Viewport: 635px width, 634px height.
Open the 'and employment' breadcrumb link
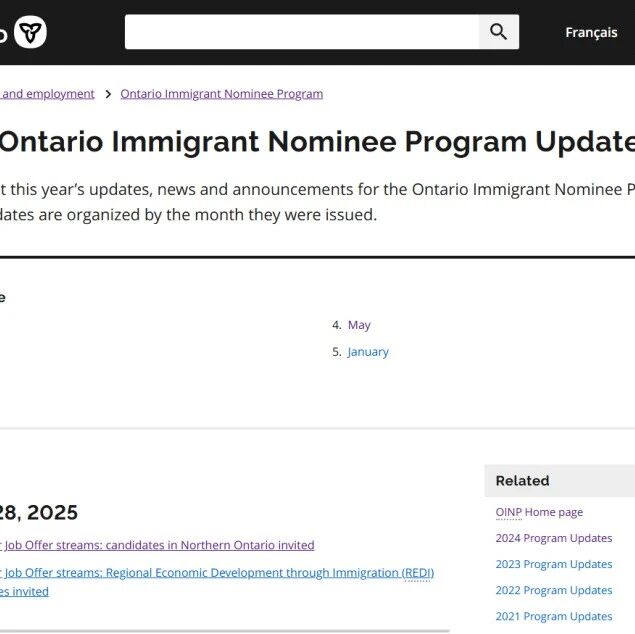click(x=47, y=94)
